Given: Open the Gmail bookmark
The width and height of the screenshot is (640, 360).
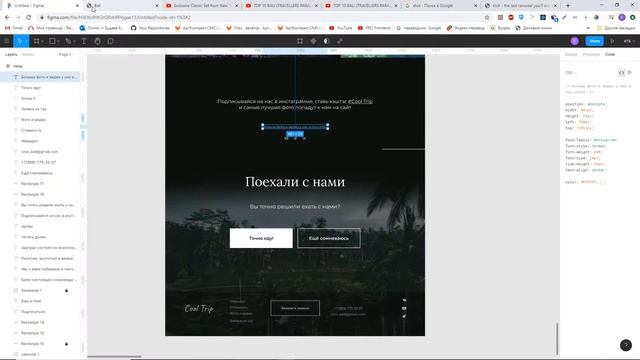Looking at the screenshot, I should [x=14, y=28].
